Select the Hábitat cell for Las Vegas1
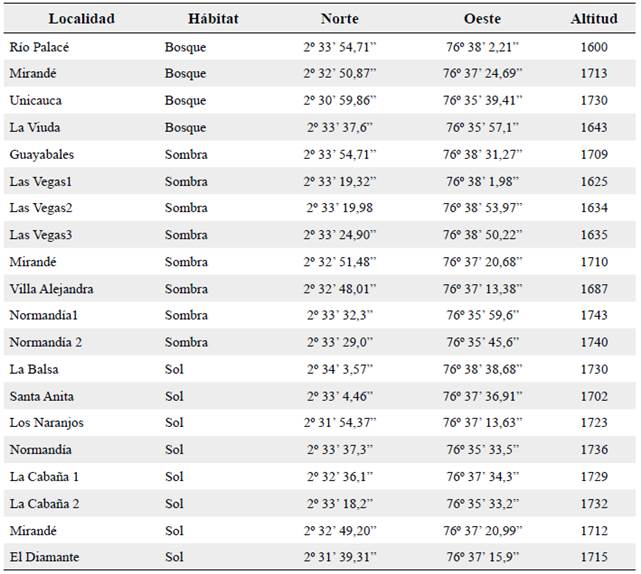 click(x=186, y=181)
